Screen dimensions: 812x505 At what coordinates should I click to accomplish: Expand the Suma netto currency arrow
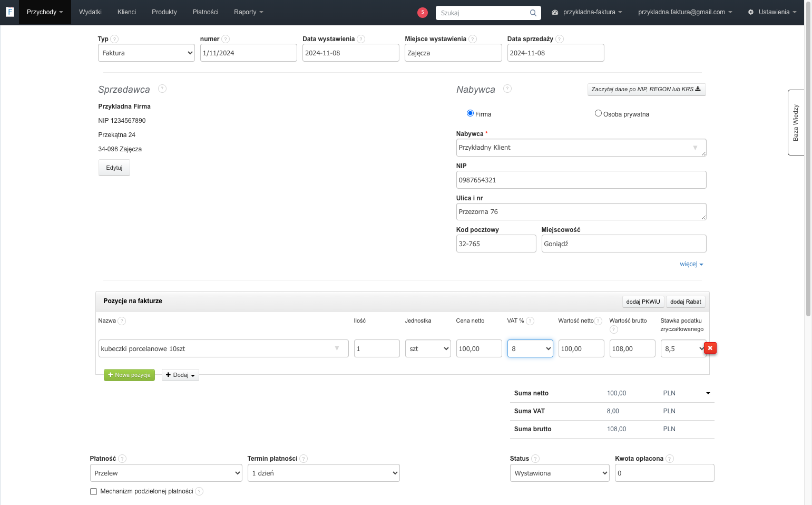[708, 393]
